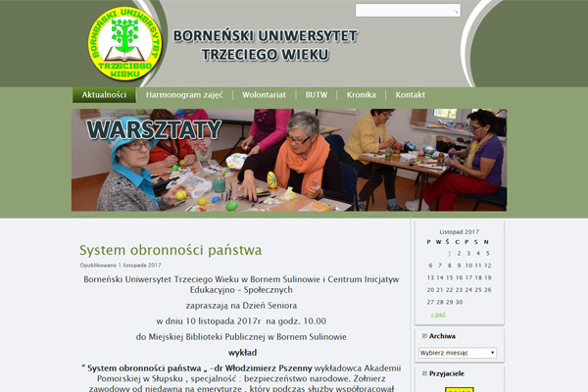The height and width of the screenshot is (392, 588).
Task: Click calendar day 15
Action: point(449,277)
